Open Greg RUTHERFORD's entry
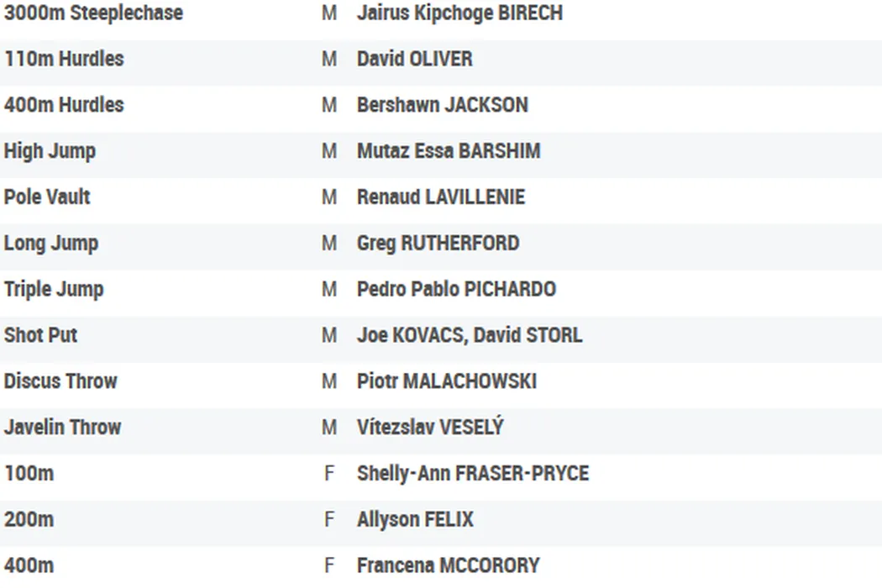Viewport: 882px width, 588px height. (x=438, y=244)
